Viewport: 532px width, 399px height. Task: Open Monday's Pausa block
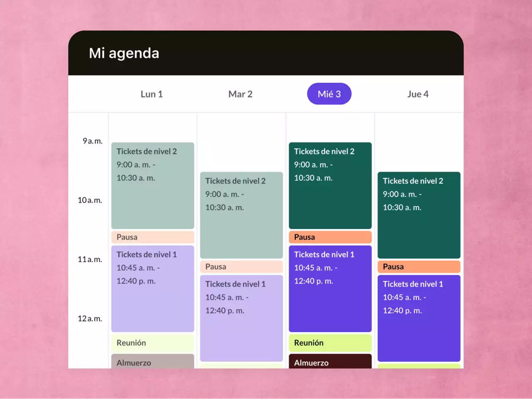[x=153, y=237]
